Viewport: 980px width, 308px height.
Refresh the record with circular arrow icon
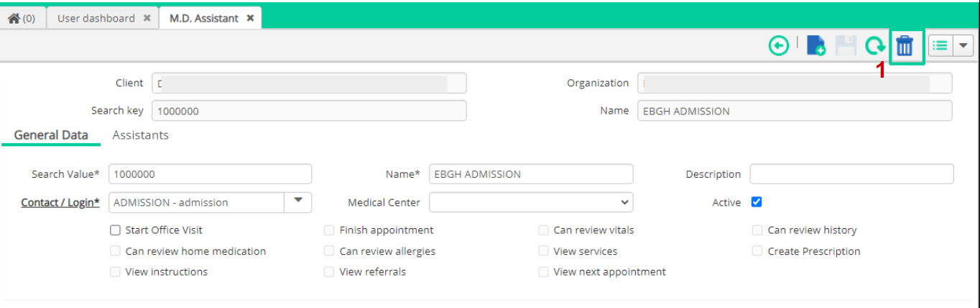[x=874, y=46]
